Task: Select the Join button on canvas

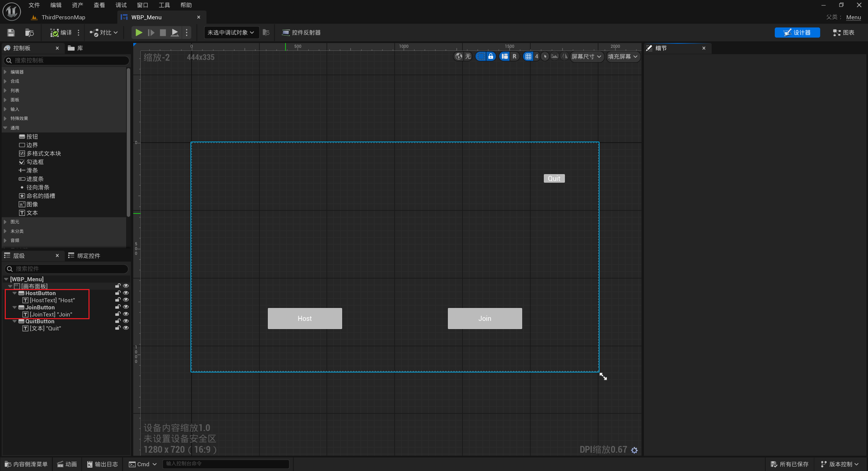Action: pyautogui.click(x=485, y=319)
